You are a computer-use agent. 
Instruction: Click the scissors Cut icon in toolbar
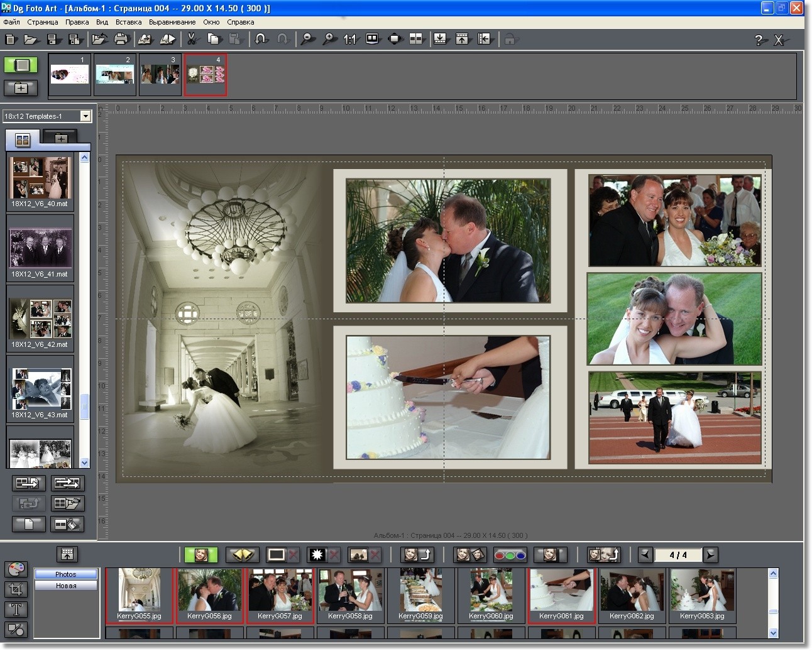(x=192, y=39)
